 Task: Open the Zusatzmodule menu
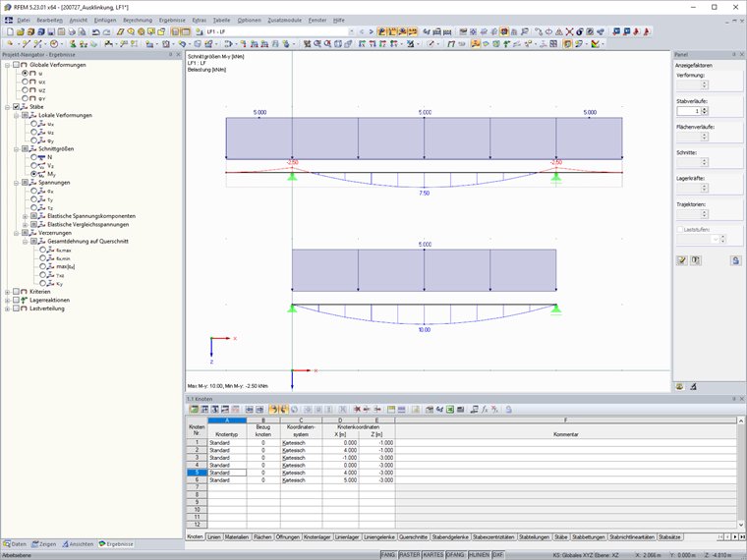(x=284, y=20)
